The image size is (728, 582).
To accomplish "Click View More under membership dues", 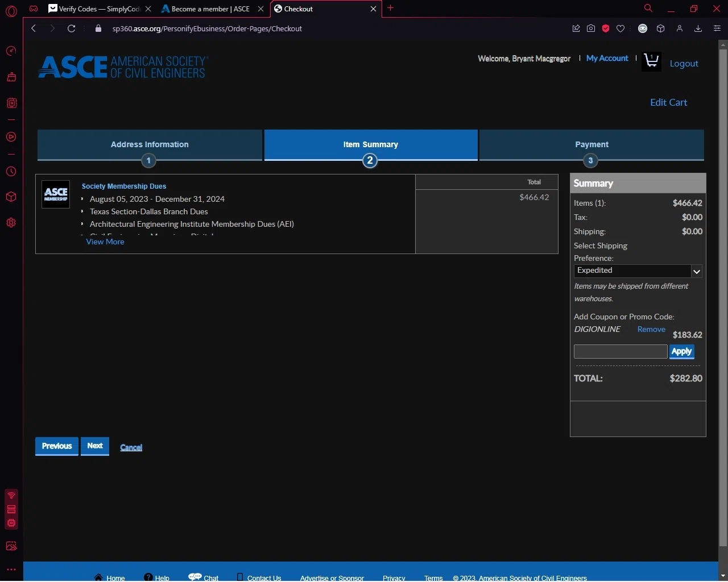I will pyautogui.click(x=105, y=242).
